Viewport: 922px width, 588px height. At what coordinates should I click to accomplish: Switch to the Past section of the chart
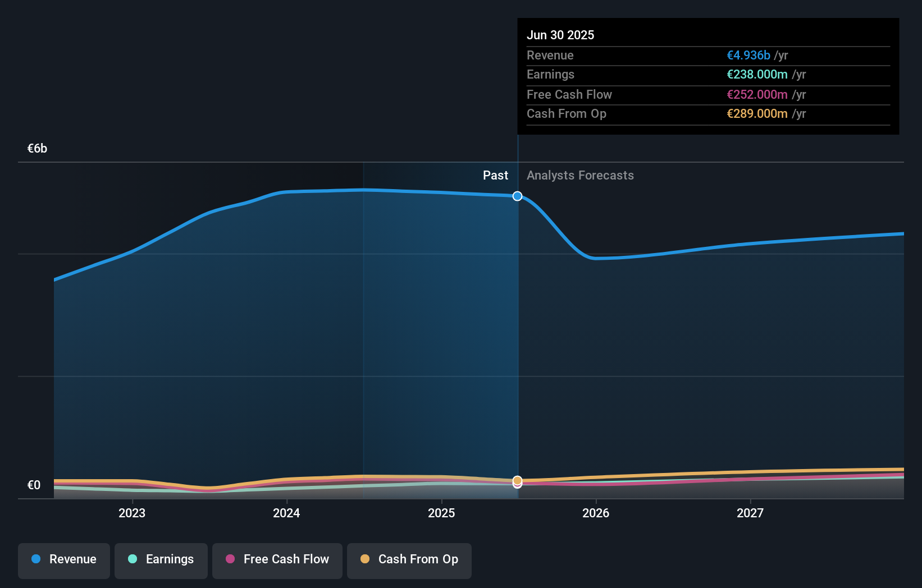click(x=495, y=175)
